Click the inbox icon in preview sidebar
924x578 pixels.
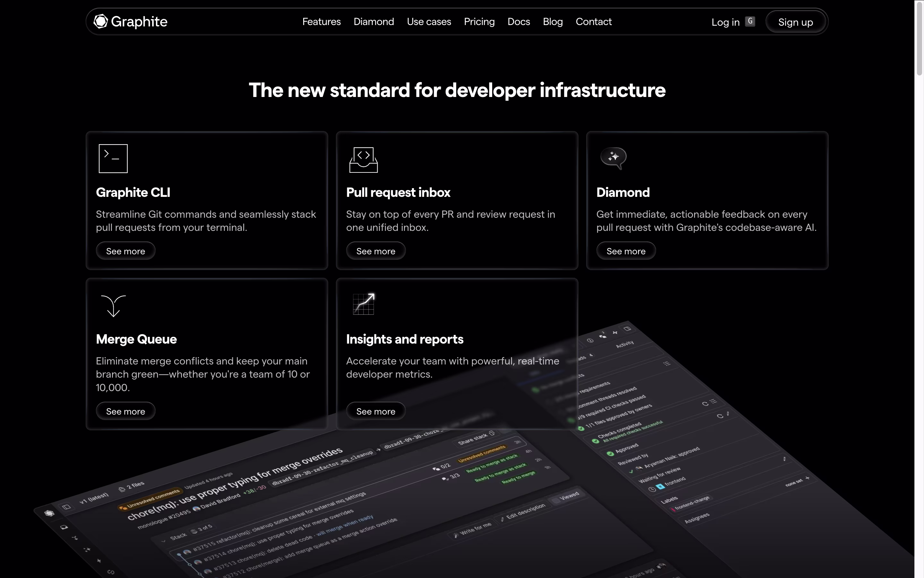(64, 527)
